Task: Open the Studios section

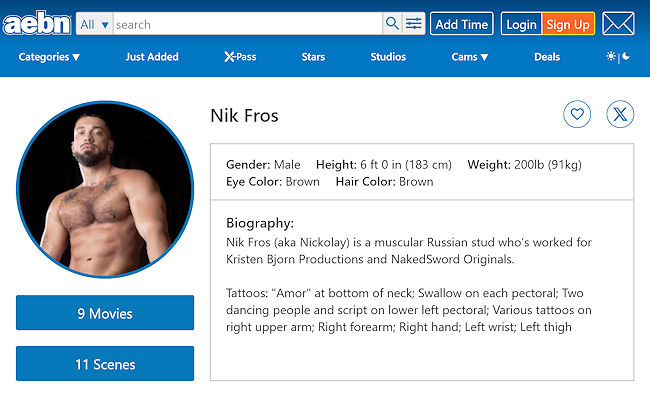Action: [x=388, y=57]
